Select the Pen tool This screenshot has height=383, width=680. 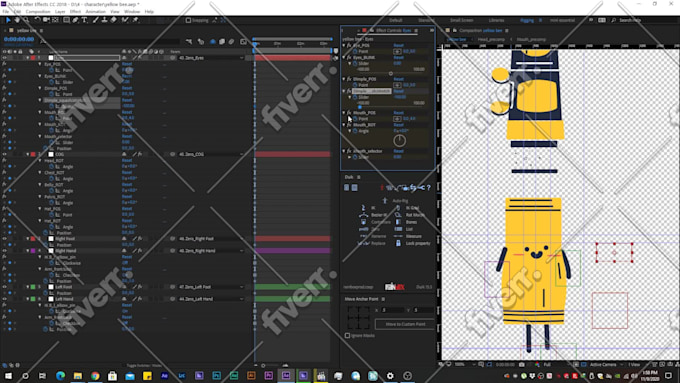pyautogui.click(x=75, y=20)
